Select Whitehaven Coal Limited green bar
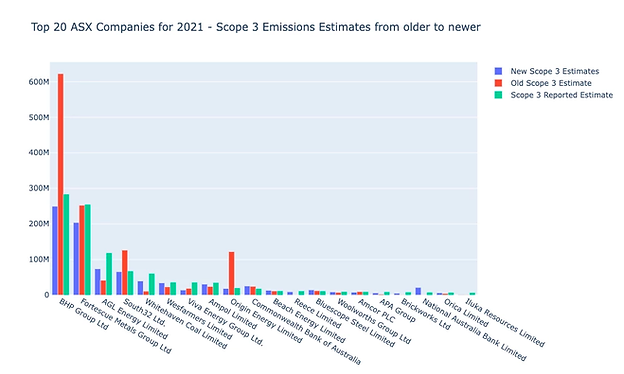Screen dimensions: 624x374 152,284
